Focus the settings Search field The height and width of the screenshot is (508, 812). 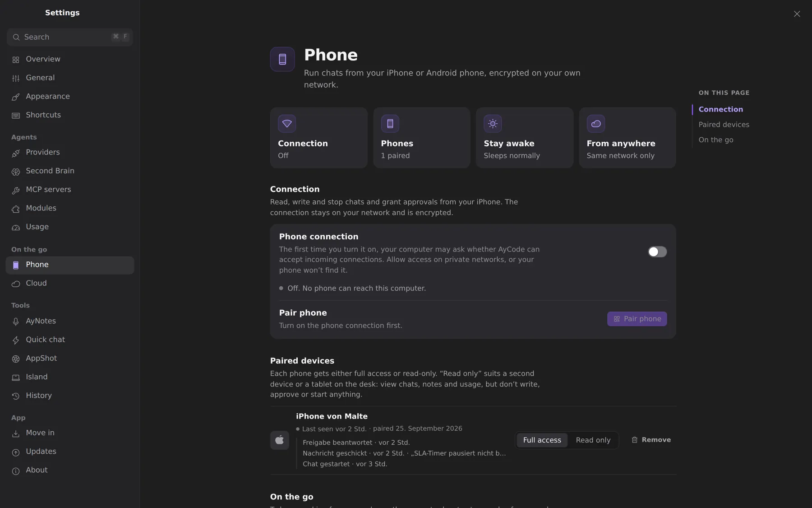pyautogui.click(x=70, y=37)
